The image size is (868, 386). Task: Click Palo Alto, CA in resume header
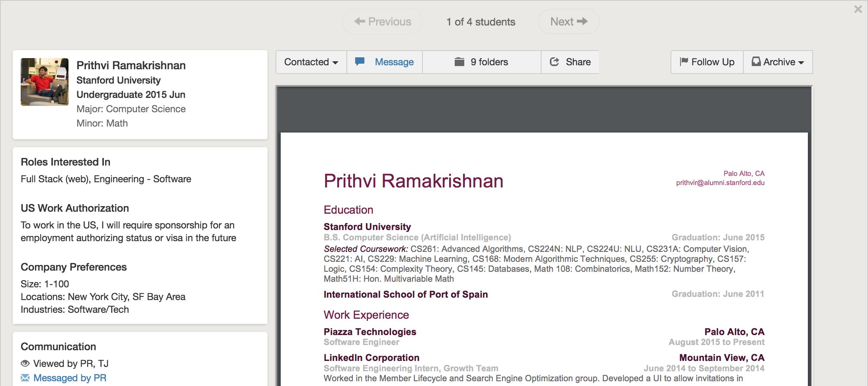coord(744,174)
